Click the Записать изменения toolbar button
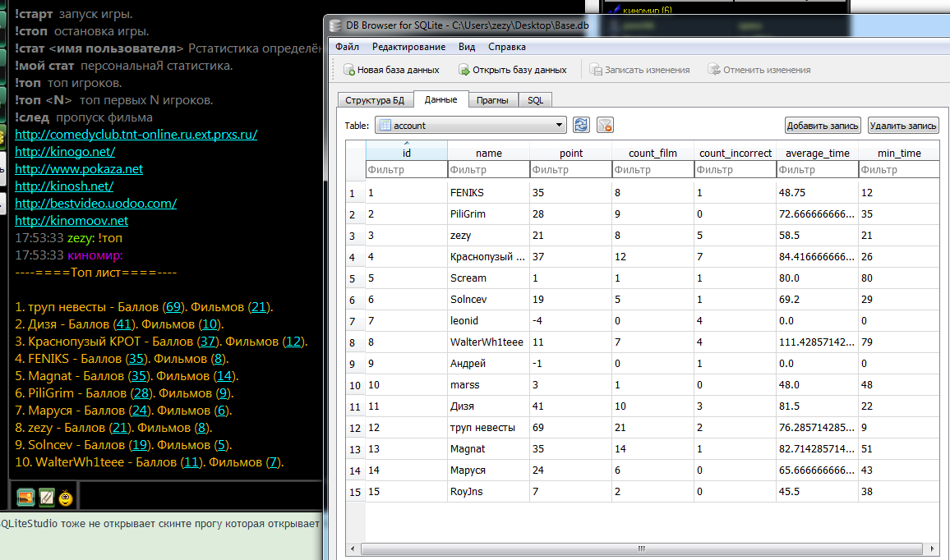The height and width of the screenshot is (560, 950). [x=639, y=70]
